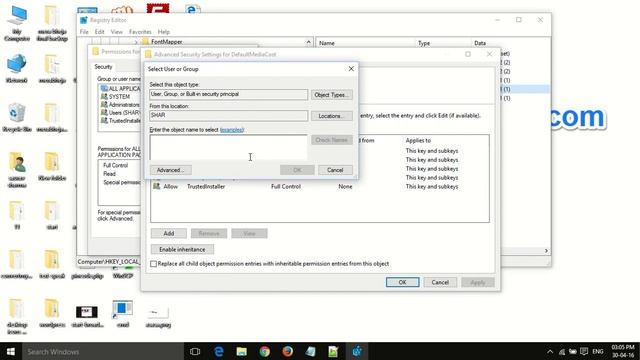Click the Object Types button

tap(331, 95)
